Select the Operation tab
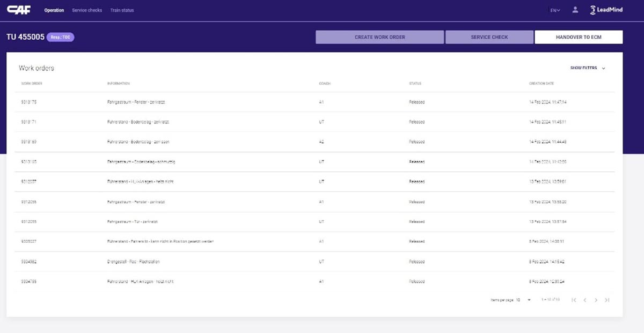The height and width of the screenshot is (333, 644). (54, 10)
